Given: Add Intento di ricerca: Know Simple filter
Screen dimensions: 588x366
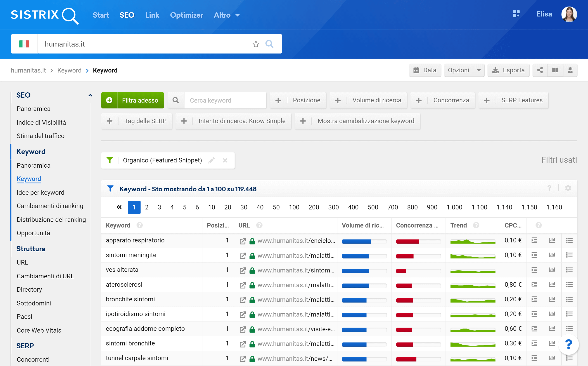Looking at the screenshot, I should (x=233, y=121).
